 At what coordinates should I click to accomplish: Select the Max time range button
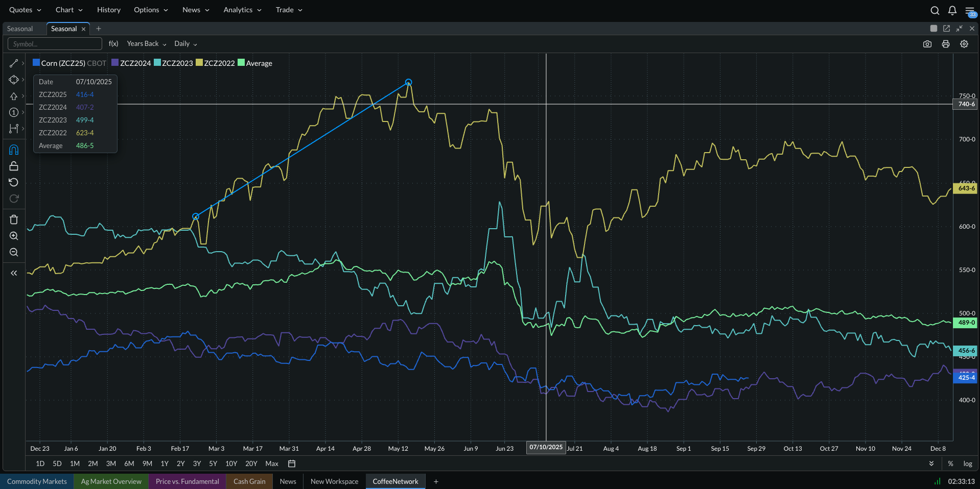[x=272, y=463]
